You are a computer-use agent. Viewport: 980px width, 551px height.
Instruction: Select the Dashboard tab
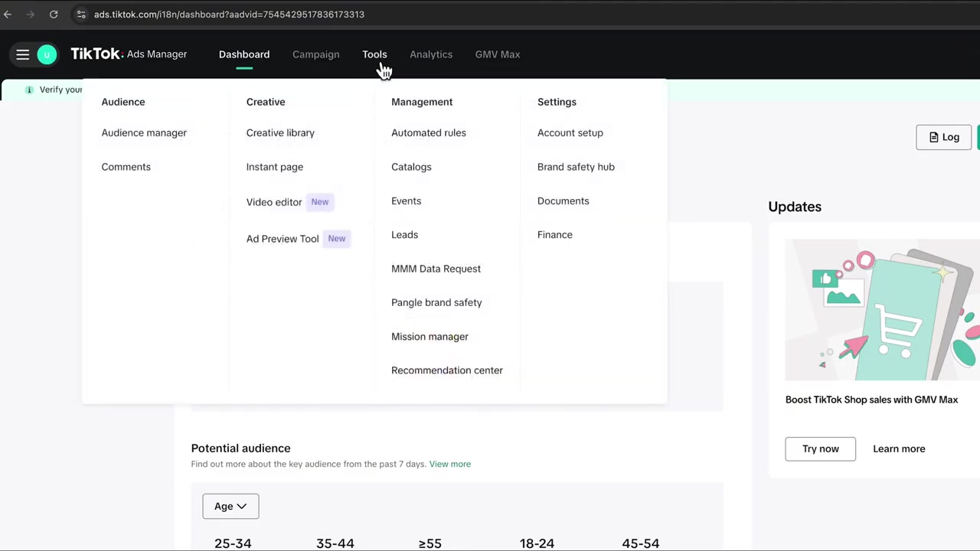[244, 54]
